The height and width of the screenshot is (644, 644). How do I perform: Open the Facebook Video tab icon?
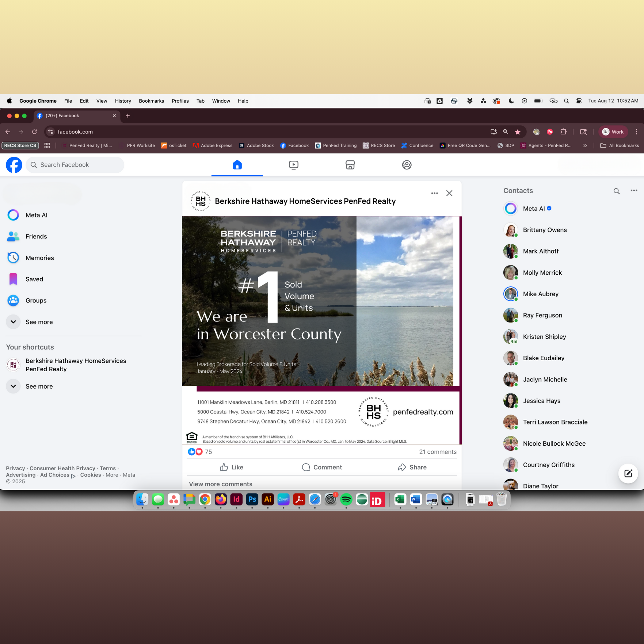[293, 165]
